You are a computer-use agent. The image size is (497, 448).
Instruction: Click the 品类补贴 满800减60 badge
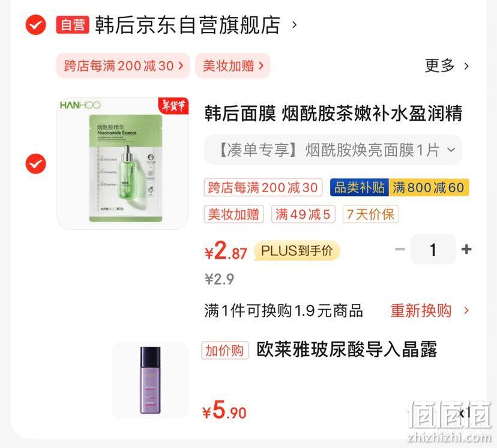pos(399,187)
